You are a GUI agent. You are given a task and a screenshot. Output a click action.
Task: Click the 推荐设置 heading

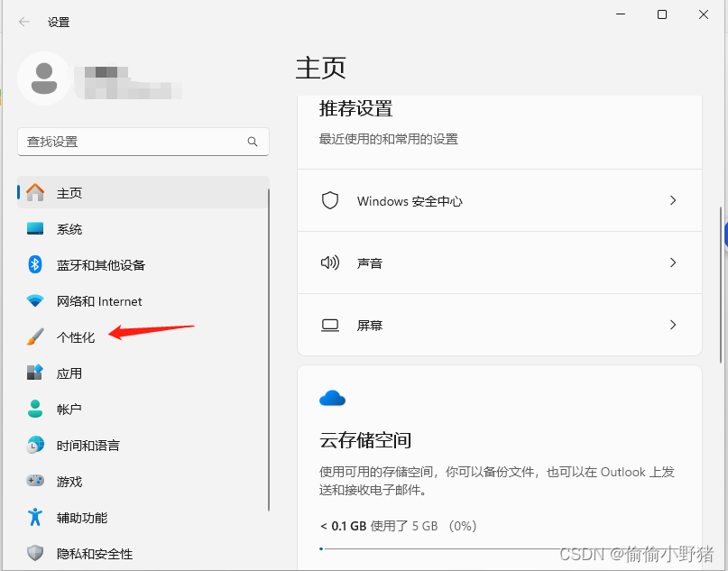356,108
